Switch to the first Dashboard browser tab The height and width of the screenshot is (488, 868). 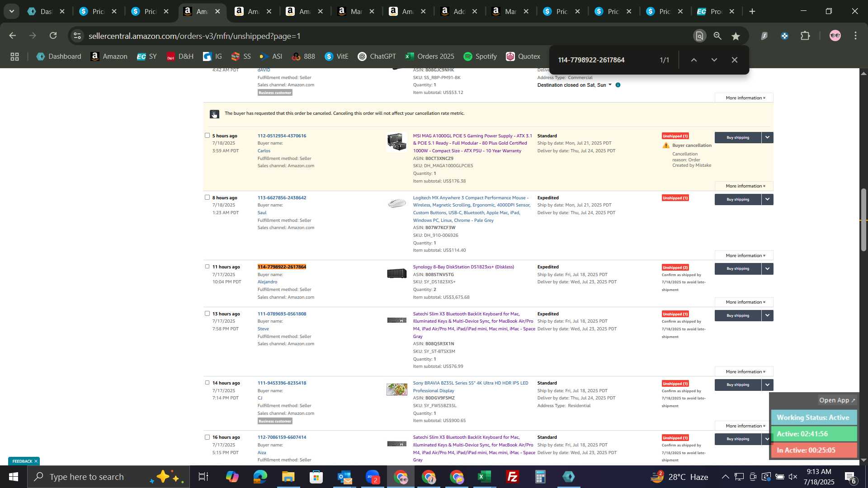coord(45,11)
